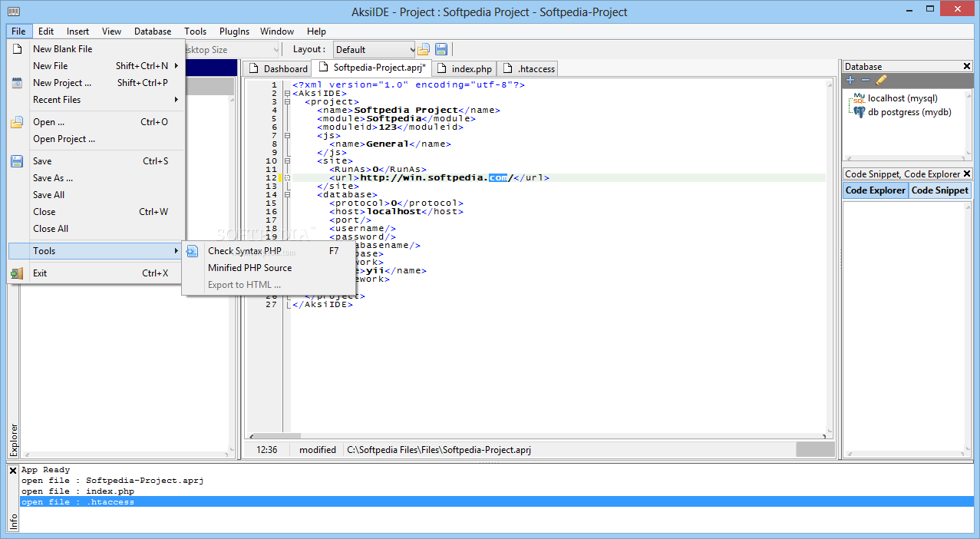Collapse the database node fold marker on line 14

coord(287,195)
